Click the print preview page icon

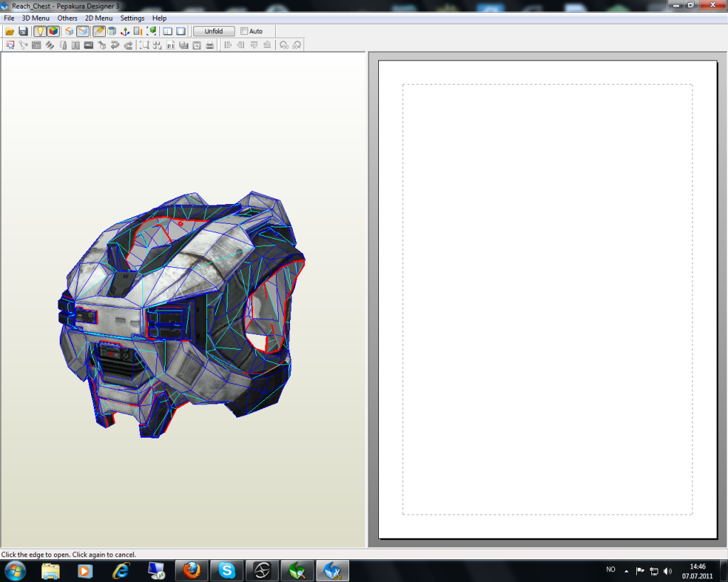click(197, 45)
